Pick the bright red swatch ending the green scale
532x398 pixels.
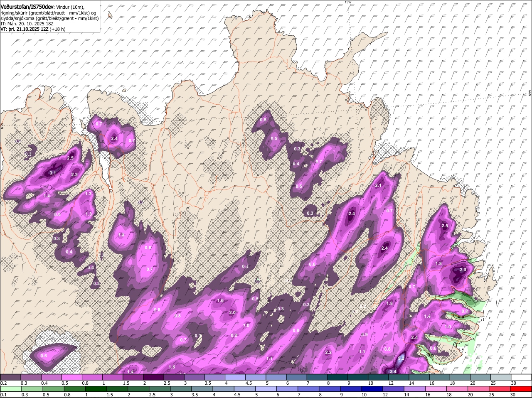coord(522,389)
